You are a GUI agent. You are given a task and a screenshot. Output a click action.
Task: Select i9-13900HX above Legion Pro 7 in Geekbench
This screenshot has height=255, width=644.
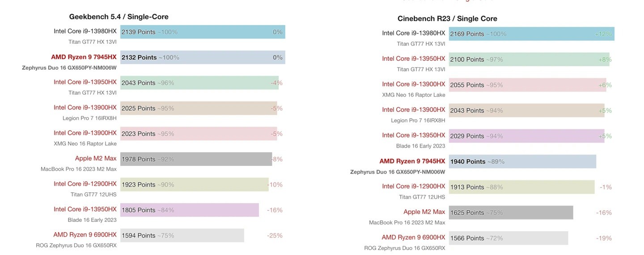(x=85, y=108)
